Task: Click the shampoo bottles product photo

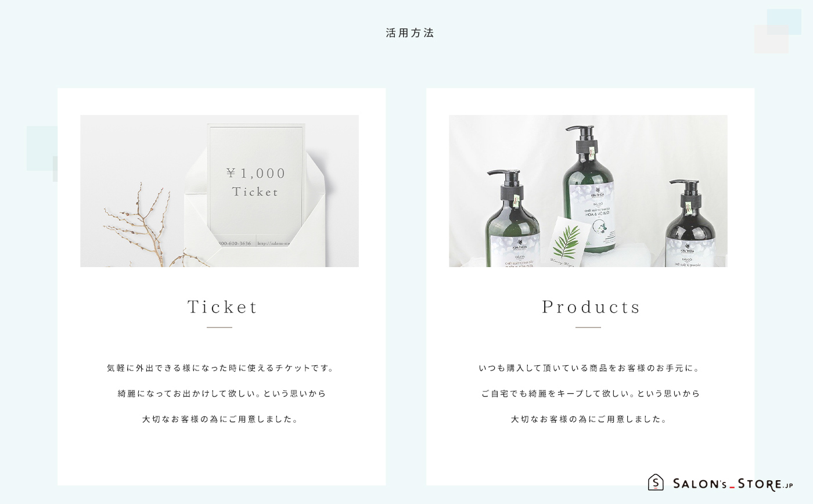Action: tap(588, 191)
